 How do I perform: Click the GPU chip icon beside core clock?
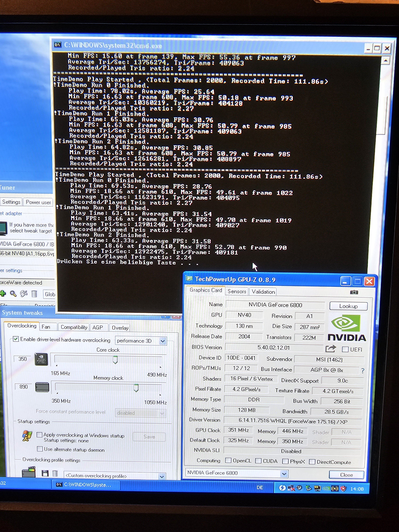click(41, 359)
